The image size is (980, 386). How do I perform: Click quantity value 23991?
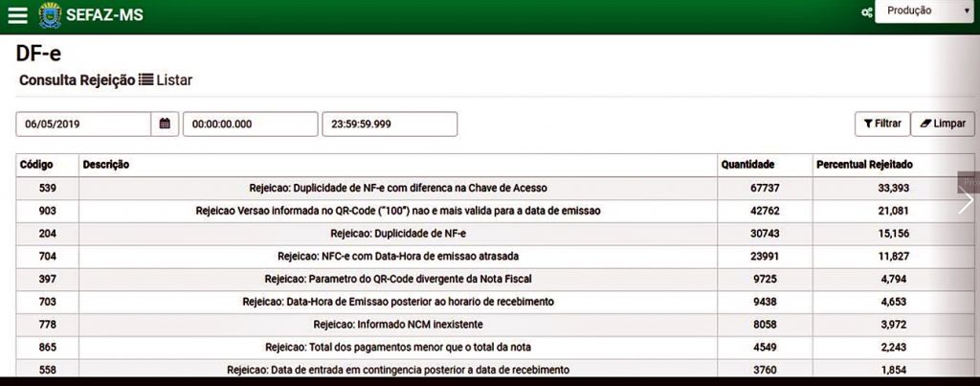pyautogui.click(x=765, y=256)
